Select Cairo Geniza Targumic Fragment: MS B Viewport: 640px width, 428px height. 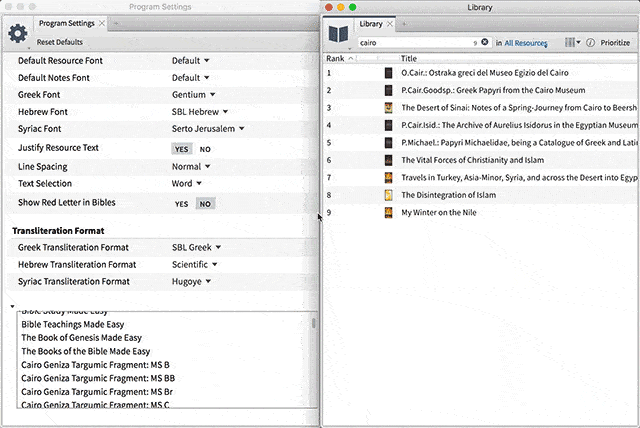[95, 365]
